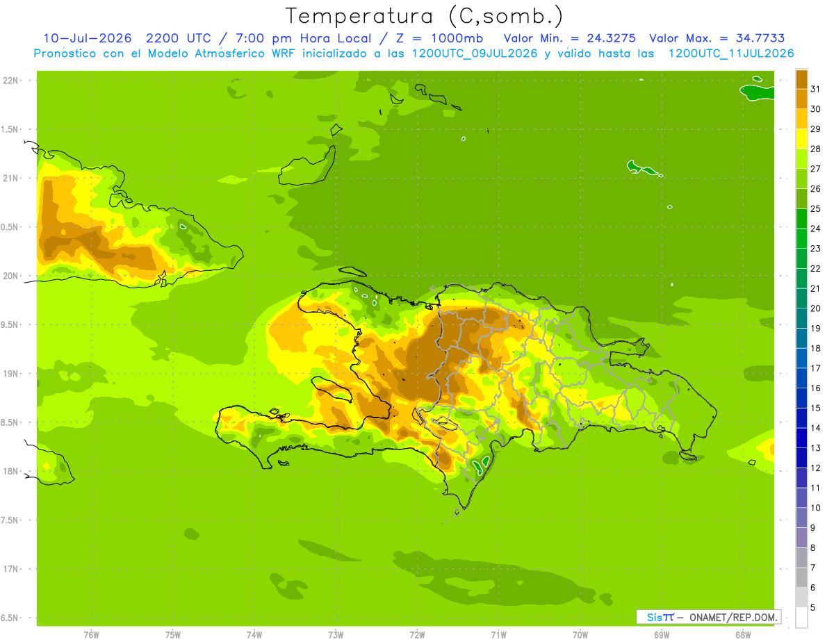Click gray legend swatch between 6 and 7
Viewport: 834px width, 644px height.
pyautogui.click(x=801, y=577)
